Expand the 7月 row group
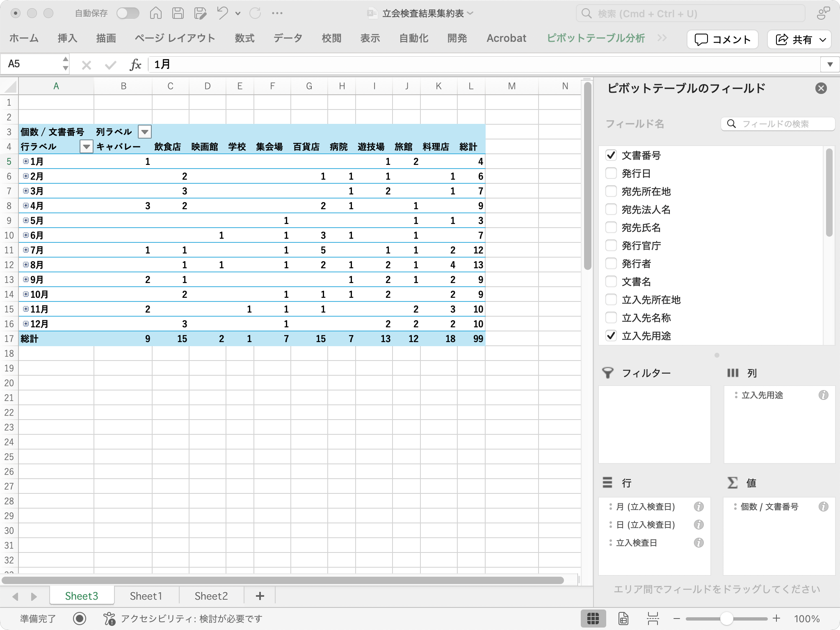Viewport: 840px width, 630px height. pos(26,250)
